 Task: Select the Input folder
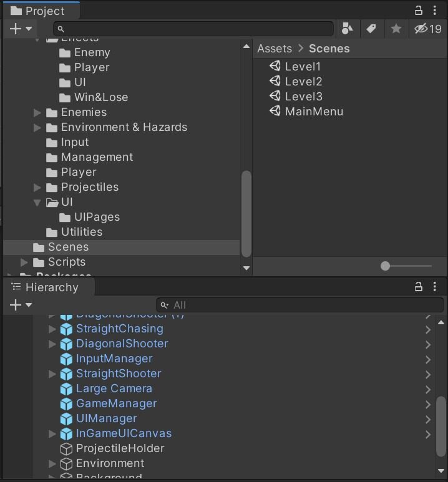(67, 142)
